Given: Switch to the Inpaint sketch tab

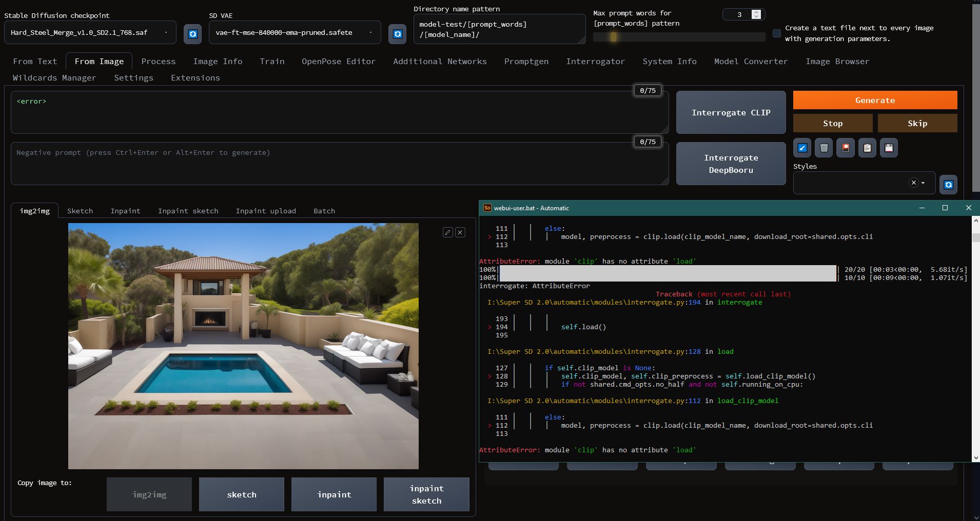Looking at the screenshot, I should coord(188,211).
